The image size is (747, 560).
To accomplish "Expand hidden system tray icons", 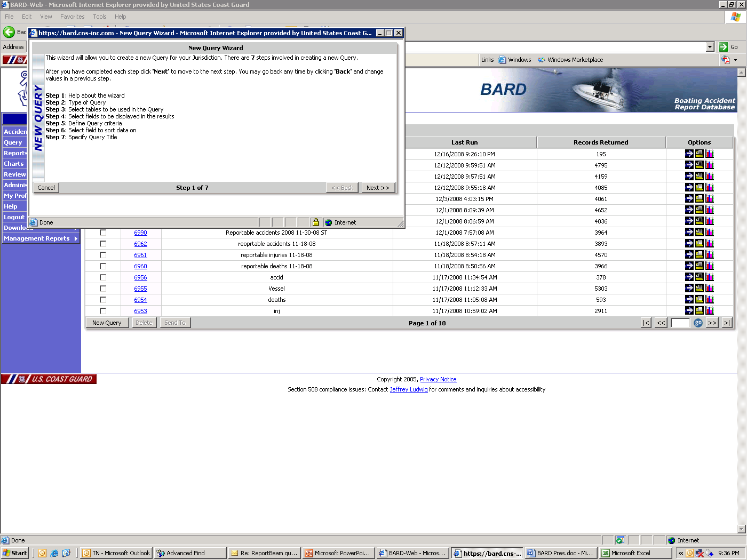I will [681, 553].
